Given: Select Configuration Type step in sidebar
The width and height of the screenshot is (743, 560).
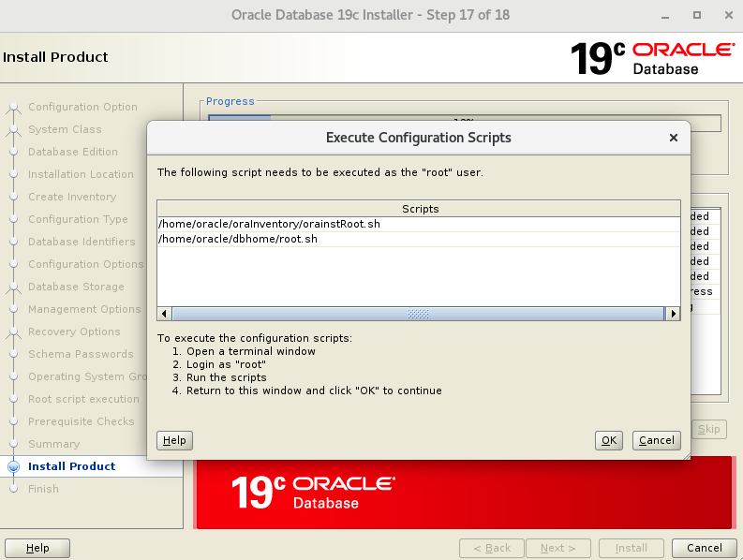Looking at the screenshot, I should click(x=78, y=219).
